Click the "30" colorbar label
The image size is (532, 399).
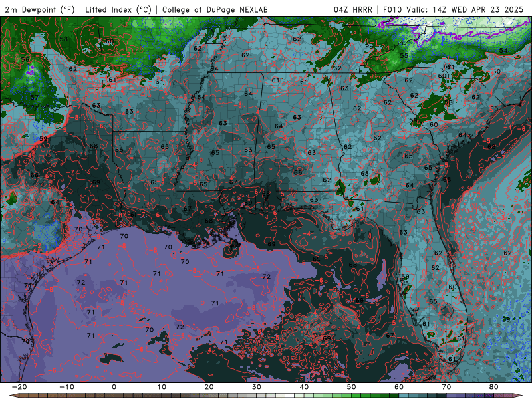[257, 387]
